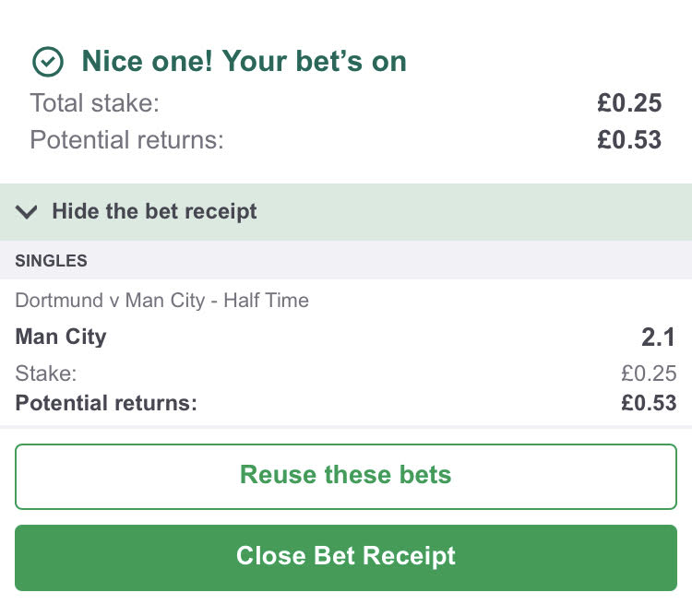Click the green checkmark confirmation icon

(47, 62)
